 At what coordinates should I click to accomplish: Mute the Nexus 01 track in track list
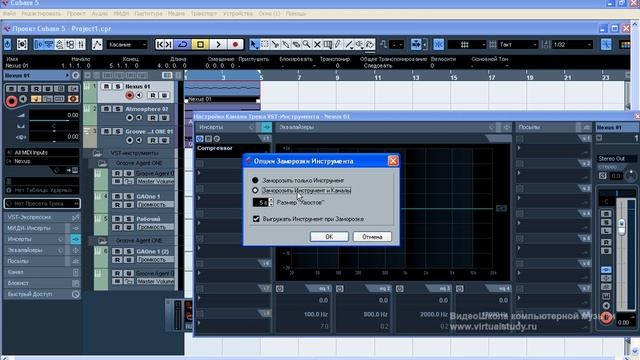coord(107,87)
